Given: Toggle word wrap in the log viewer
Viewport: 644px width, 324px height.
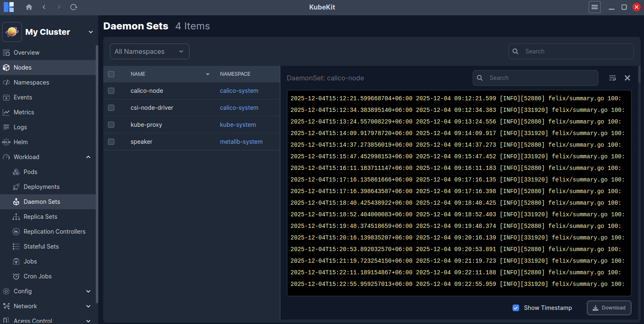Looking at the screenshot, I should tap(612, 77).
